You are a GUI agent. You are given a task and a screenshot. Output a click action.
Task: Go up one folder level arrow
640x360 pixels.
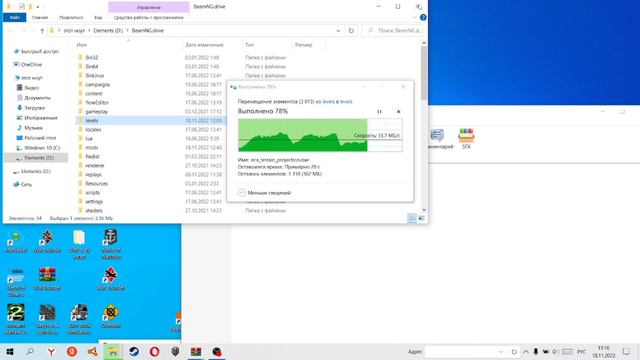click(x=42, y=31)
